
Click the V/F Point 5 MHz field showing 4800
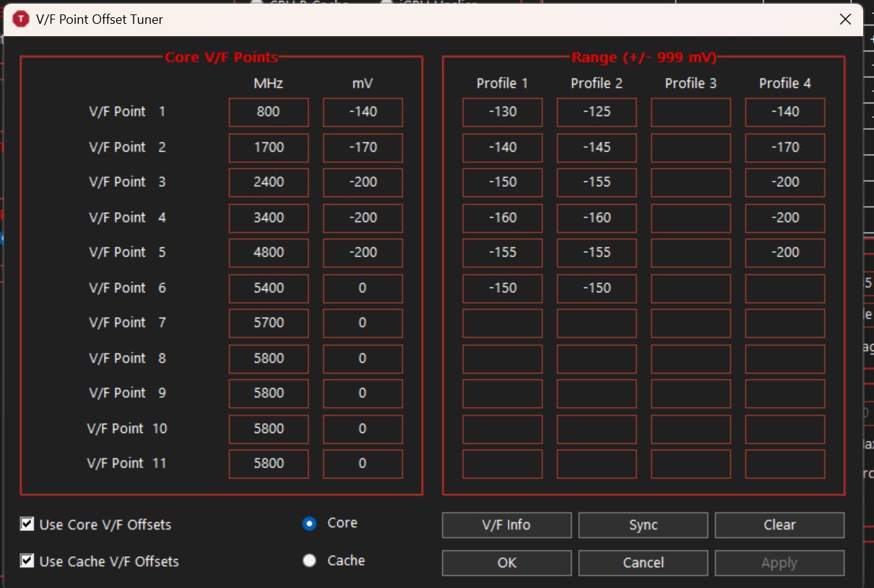pyautogui.click(x=268, y=253)
